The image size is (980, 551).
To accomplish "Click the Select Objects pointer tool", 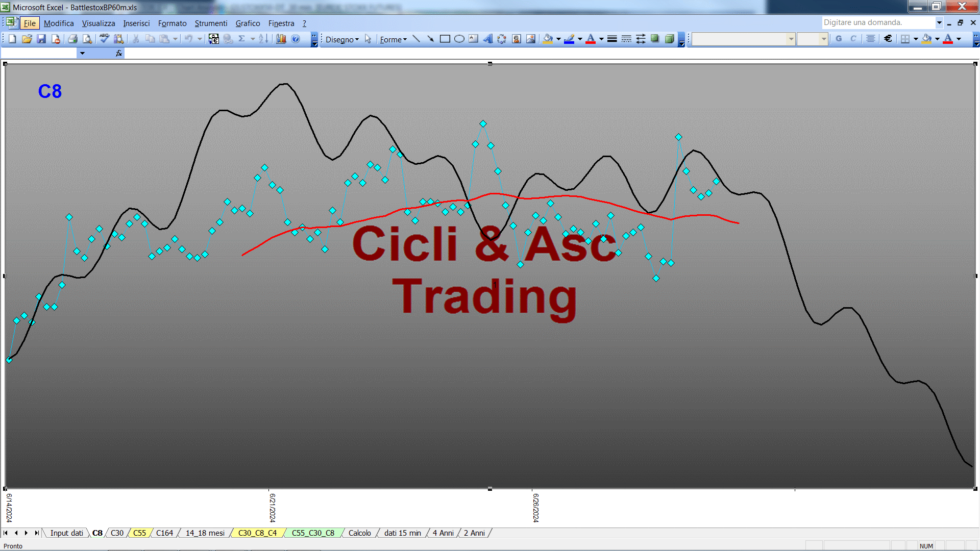I will coord(368,39).
